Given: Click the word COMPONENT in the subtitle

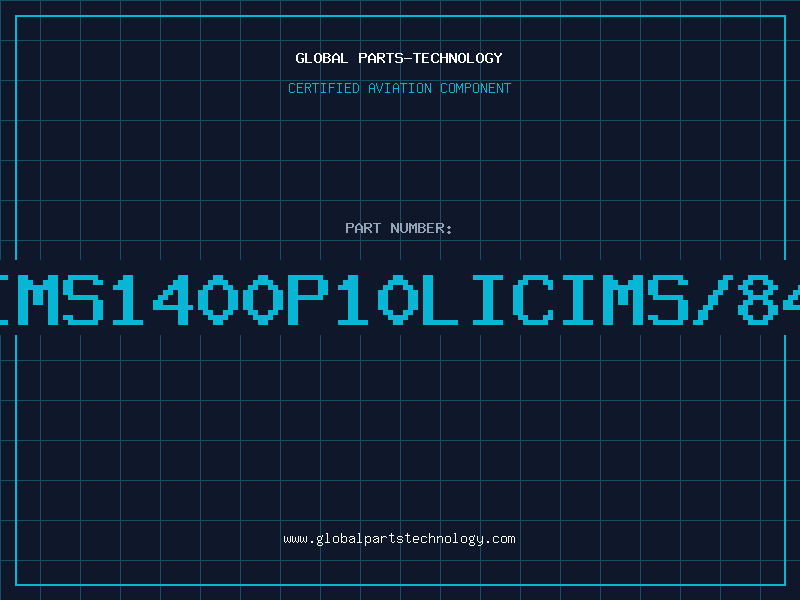Looking at the screenshot, I should (476, 88).
